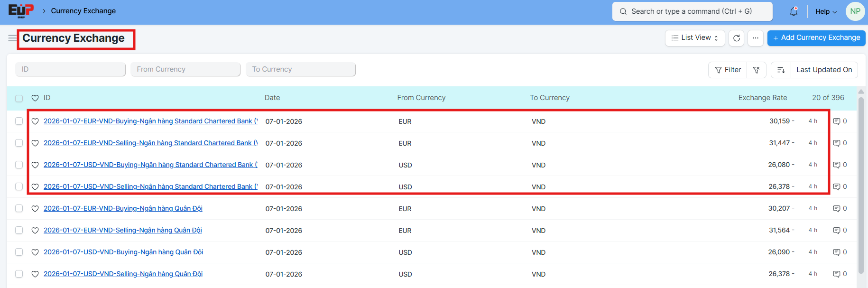Focus the From Currency filter field

pyautogui.click(x=185, y=69)
